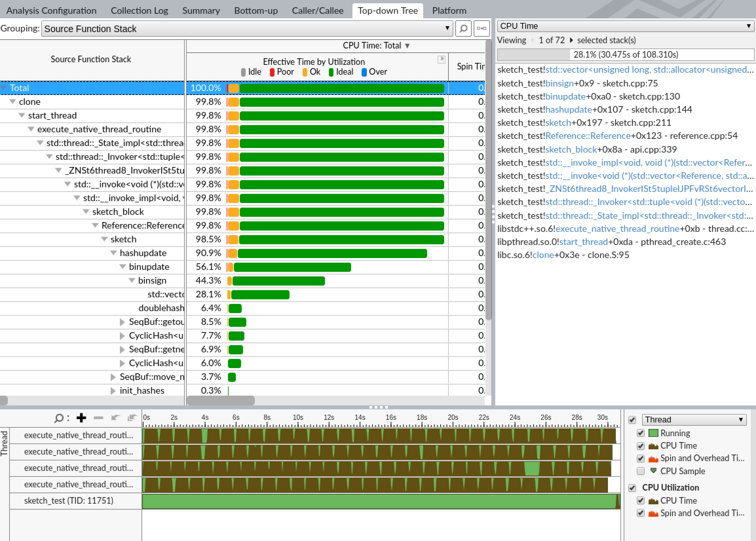Click the zoom in icon on the timeline toolbar

81,418
